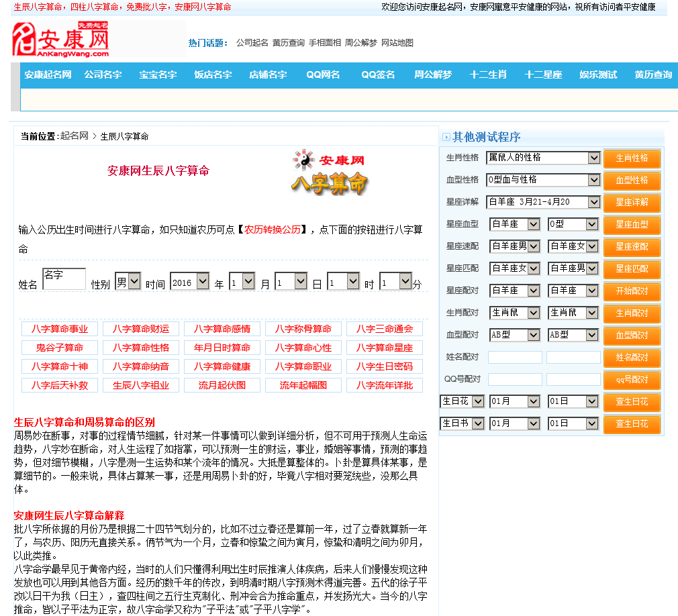Click the 八字后天补救 button
Image resolution: width=678 pixels, height=616 pixels.
pos(60,385)
